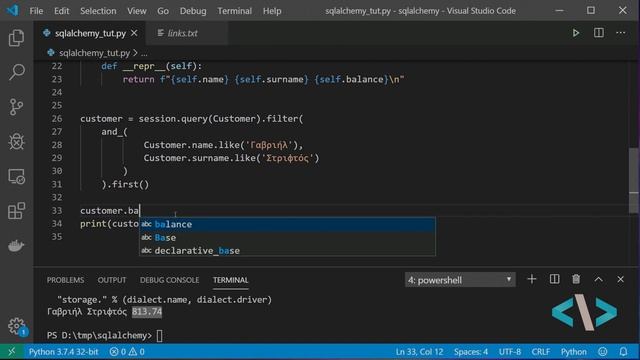
Task: Click the VS Code logo icon
Action: (13, 10)
